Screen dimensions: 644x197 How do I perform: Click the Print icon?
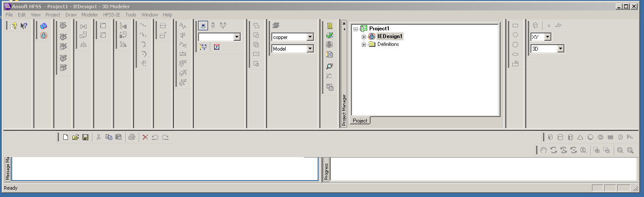[132, 137]
